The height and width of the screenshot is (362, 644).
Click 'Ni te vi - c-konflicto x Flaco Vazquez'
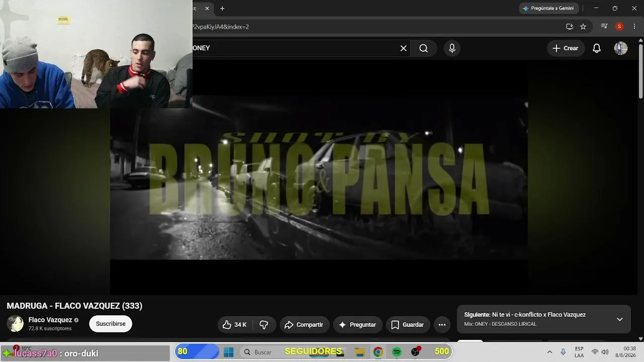click(539, 315)
